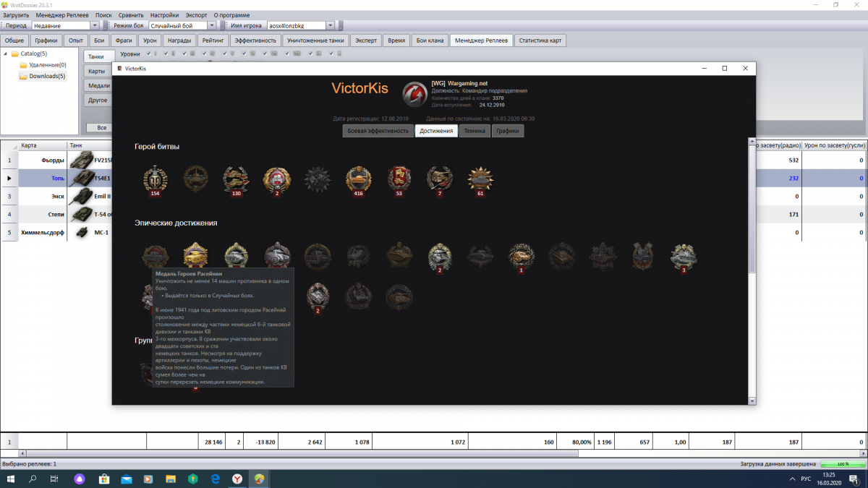Launch Microsoft Edge from the taskbar

click(215, 479)
